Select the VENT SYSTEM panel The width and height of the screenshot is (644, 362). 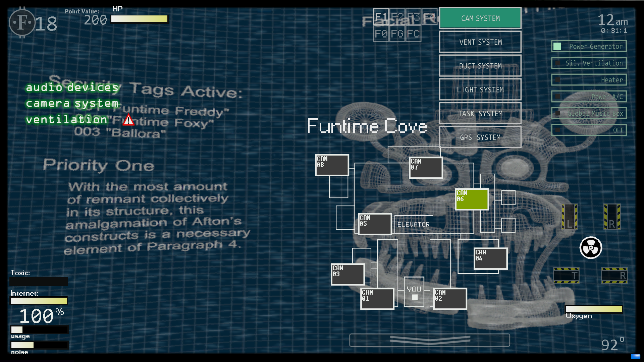(480, 42)
